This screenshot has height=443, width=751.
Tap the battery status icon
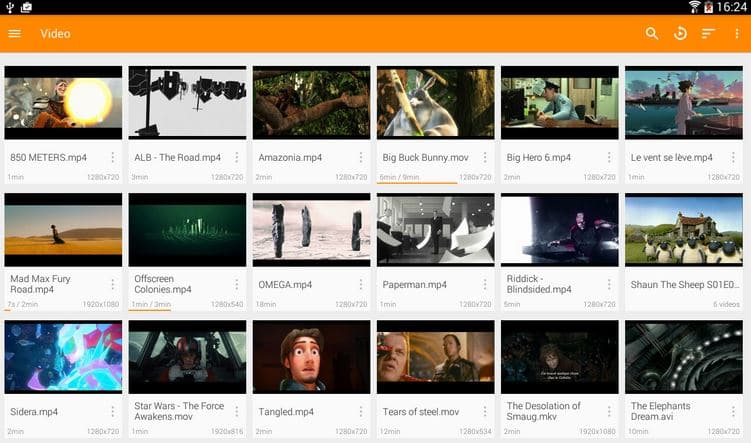(708, 7)
